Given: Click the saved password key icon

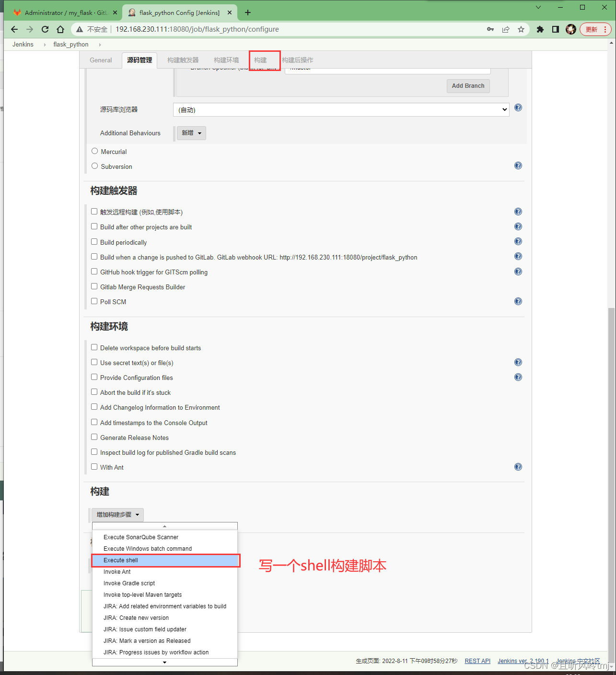Looking at the screenshot, I should (x=490, y=29).
